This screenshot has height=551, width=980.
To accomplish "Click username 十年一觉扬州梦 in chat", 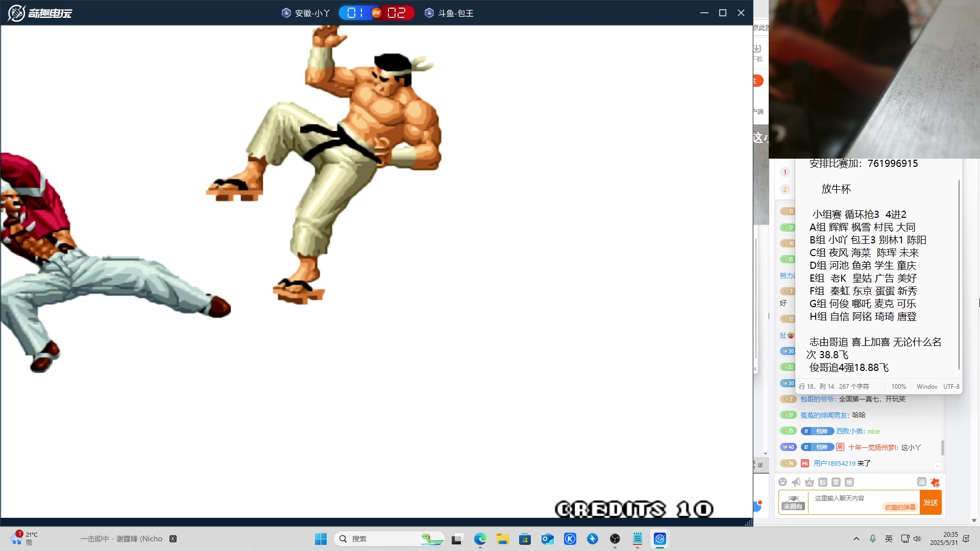I will point(873,447).
